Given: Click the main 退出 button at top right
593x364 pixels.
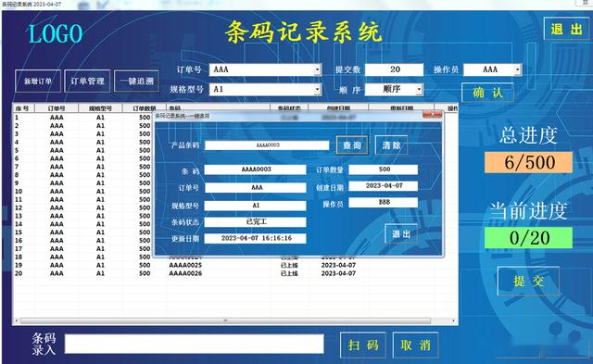Looking at the screenshot, I should coord(566,29).
